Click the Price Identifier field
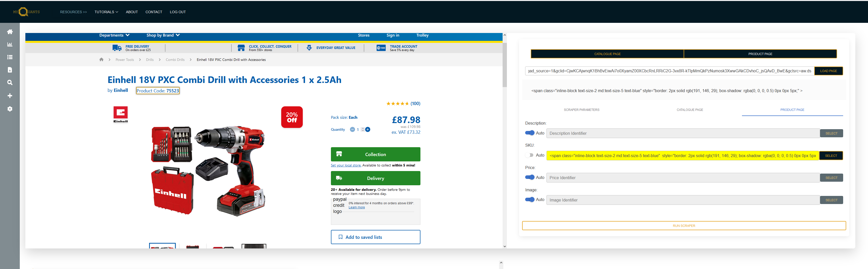Screen dimensions: 868x269 [x=683, y=178]
